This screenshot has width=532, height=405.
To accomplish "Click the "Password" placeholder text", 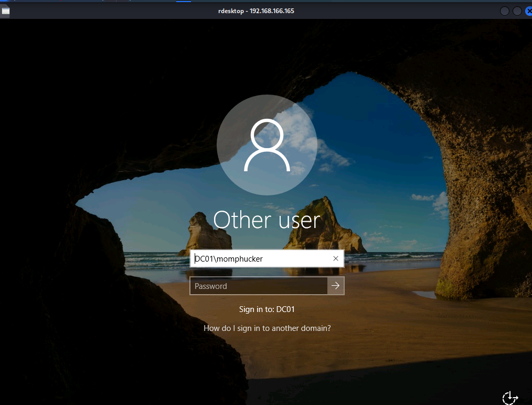I will point(211,286).
